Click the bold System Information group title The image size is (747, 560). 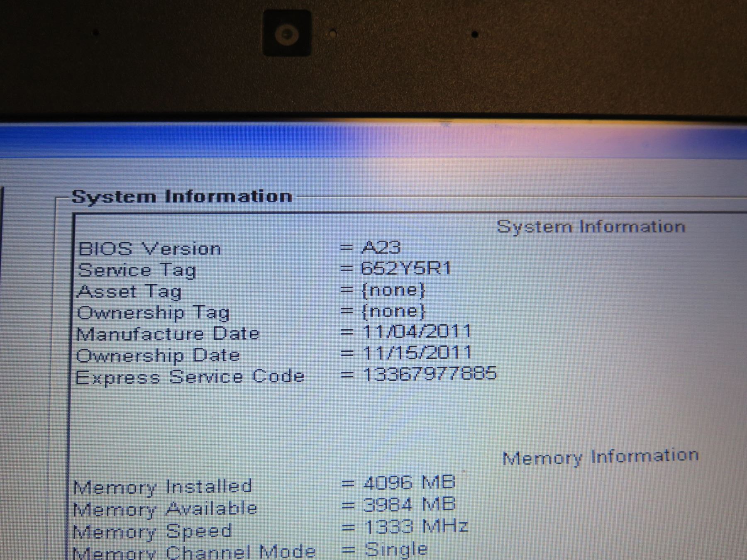(x=182, y=196)
